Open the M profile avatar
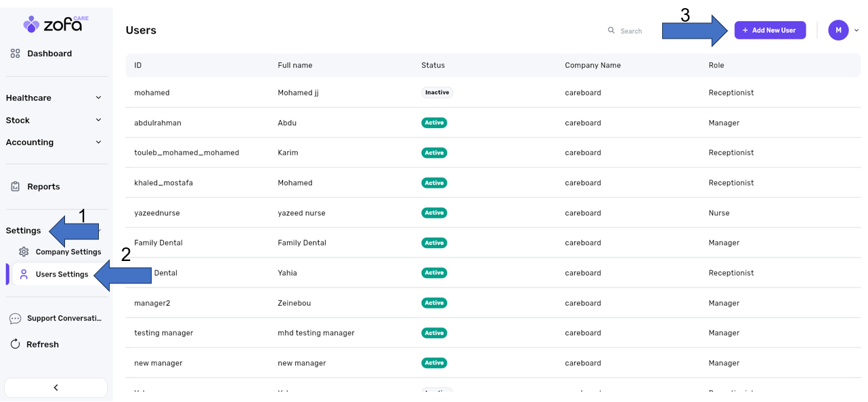This screenshot has height=402, width=868. point(838,30)
